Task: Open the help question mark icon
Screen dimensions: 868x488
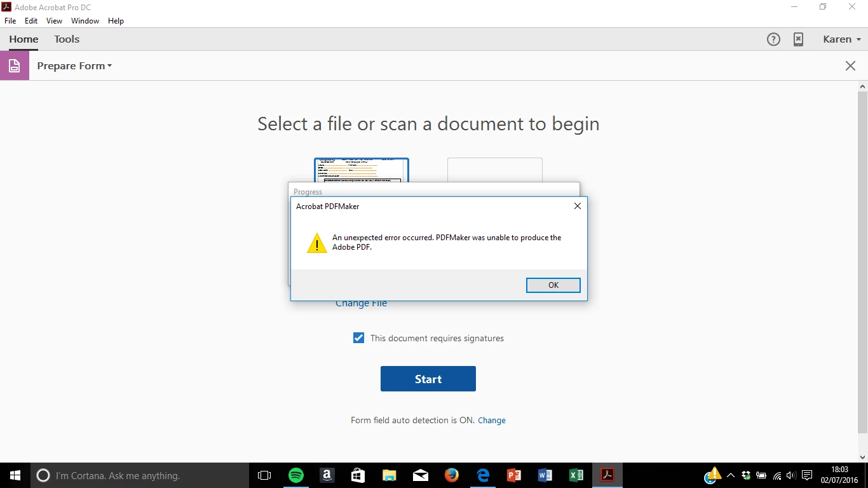Action: (773, 39)
